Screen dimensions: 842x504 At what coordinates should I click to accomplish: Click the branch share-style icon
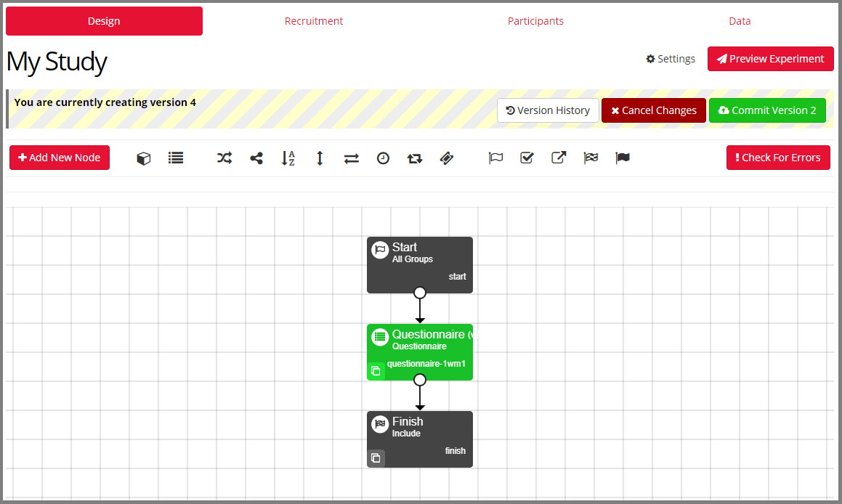pyautogui.click(x=256, y=158)
